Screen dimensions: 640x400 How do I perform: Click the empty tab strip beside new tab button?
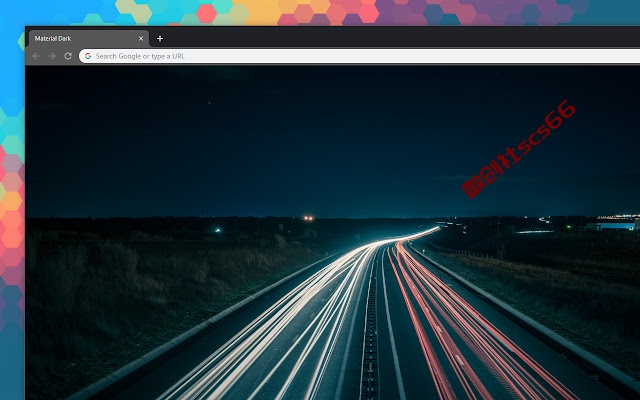[402, 38]
